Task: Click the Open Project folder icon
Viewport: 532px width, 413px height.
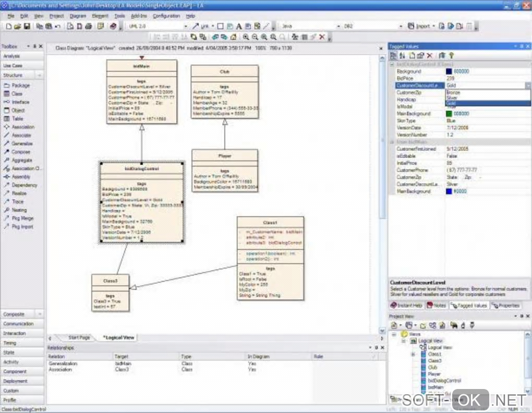Action: point(18,26)
